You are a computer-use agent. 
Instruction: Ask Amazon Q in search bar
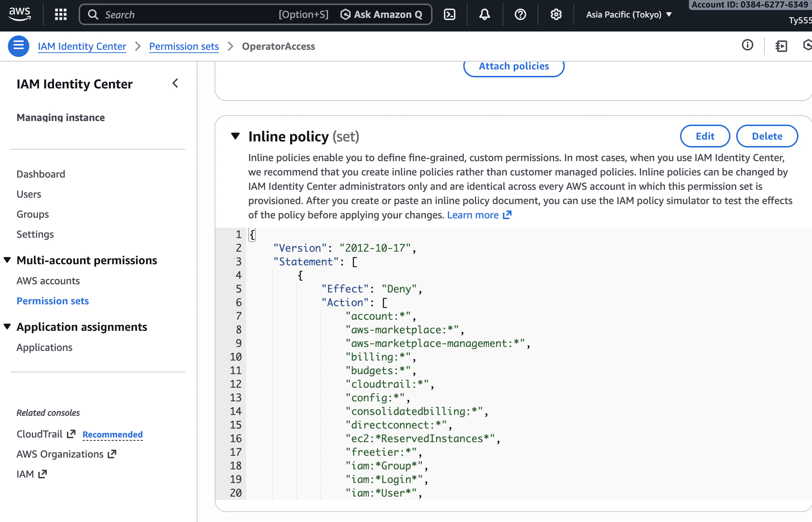point(381,14)
